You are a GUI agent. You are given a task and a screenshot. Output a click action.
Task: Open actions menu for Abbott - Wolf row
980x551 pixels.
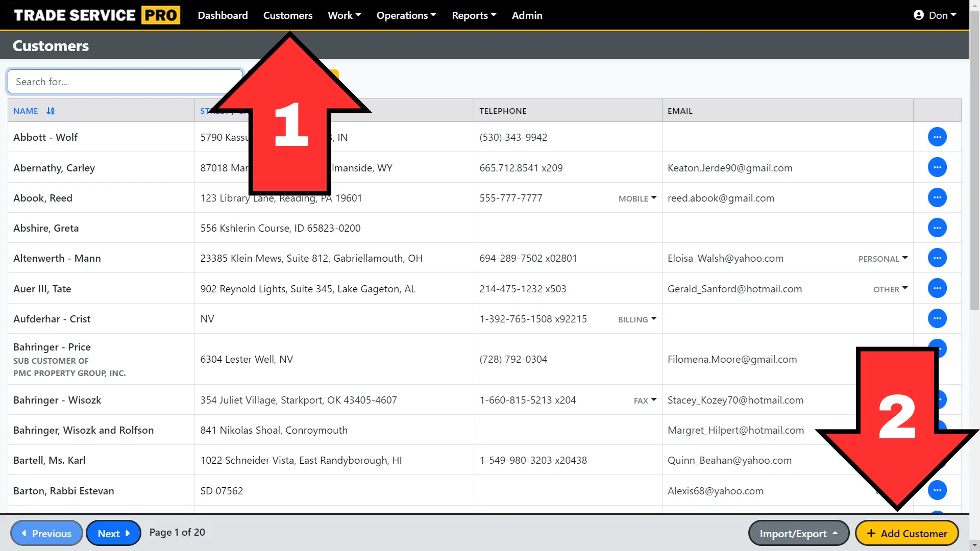[x=937, y=137]
